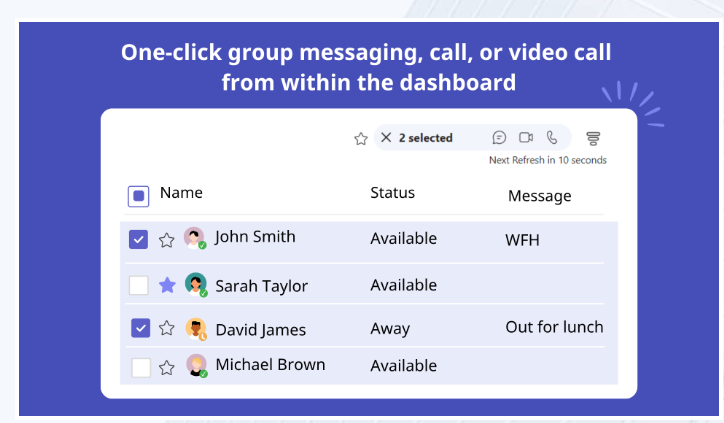Select the name Michael Brown
Image resolution: width=724 pixels, height=423 pixels.
coord(270,365)
